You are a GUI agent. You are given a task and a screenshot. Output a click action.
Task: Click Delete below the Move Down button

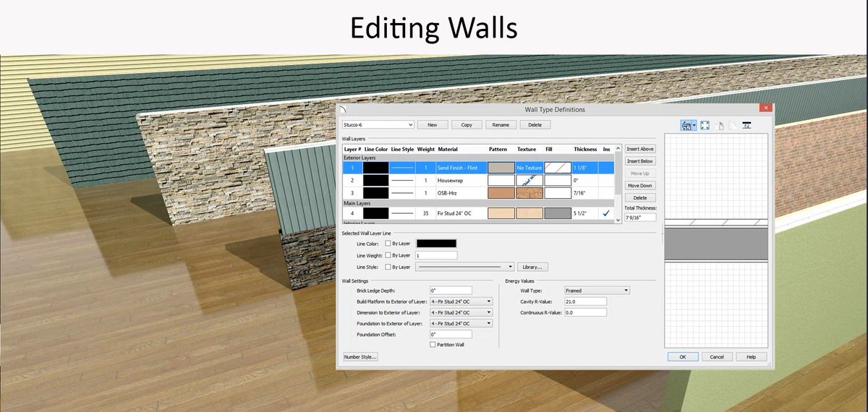640,197
